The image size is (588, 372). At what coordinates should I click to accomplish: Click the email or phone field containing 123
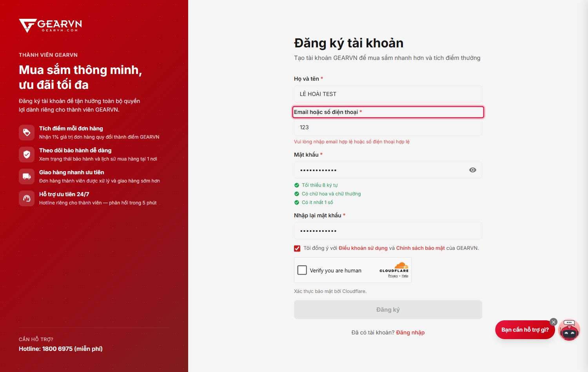[388, 127]
